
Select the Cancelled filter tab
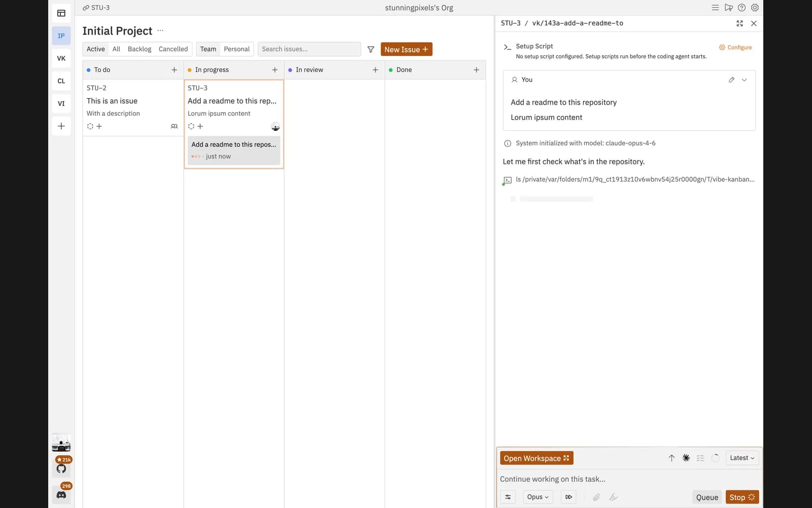tap(173, 49)
